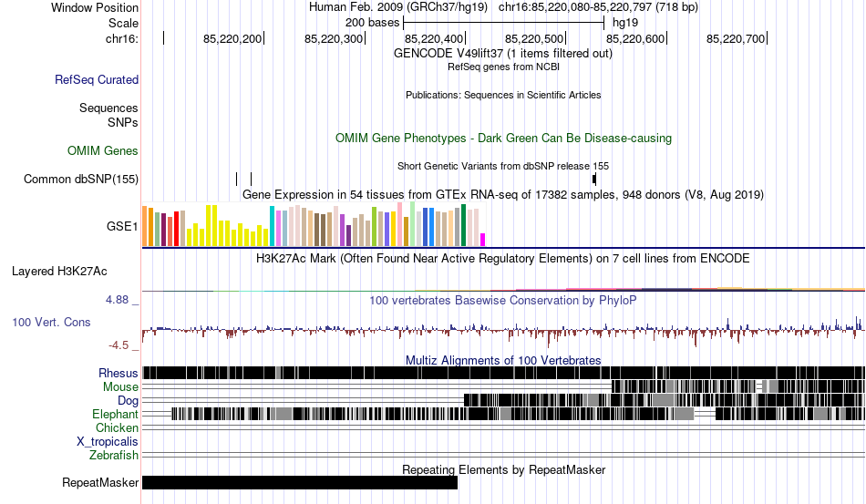Click the GTEx Gene Expression track title
The width and height of the screenshot is (866, 504).
coord(503,195)
